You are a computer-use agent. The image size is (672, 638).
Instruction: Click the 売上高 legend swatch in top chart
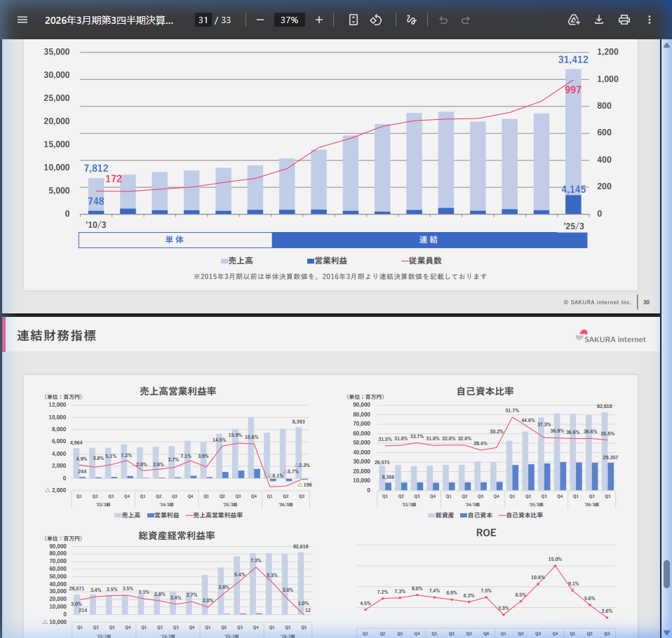click(x=224, y=261)
